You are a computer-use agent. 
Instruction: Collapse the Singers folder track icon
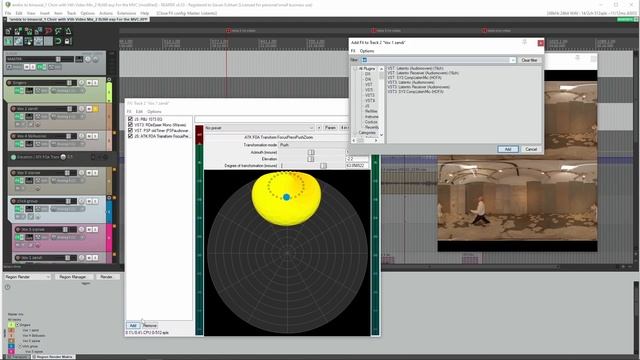(x=109, y=79)
